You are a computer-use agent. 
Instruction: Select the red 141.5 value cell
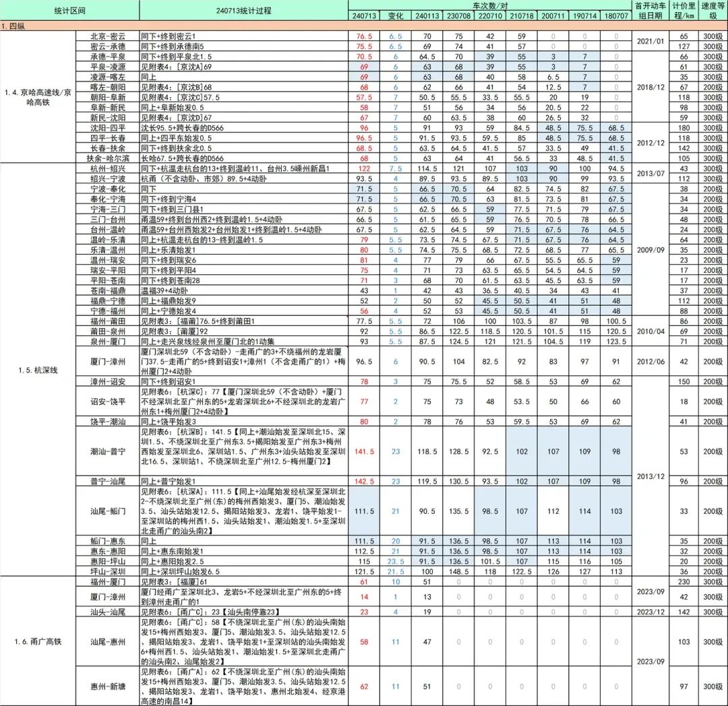364,451
